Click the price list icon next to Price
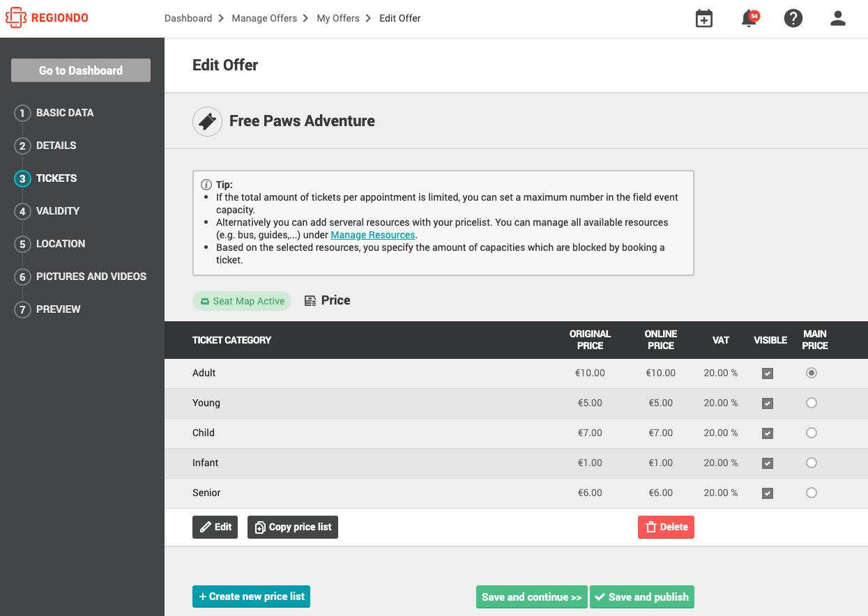The image size is (868, 616). [x=310, y=301]
